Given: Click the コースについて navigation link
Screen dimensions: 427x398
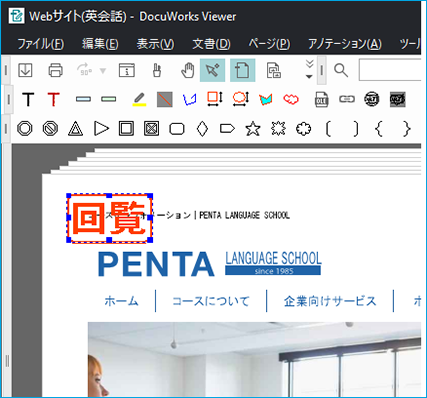Looking at the screenshot, I should [211, 301].
